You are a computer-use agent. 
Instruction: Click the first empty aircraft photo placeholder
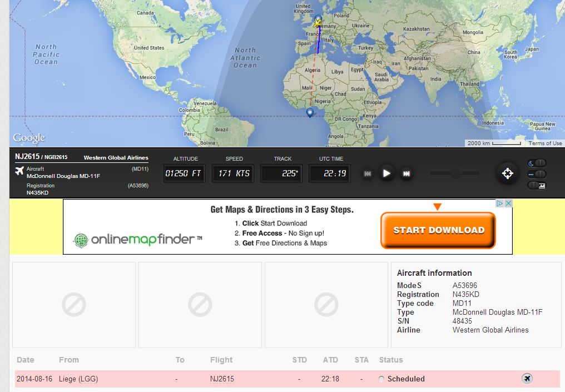pyautogui.click(x=73, y=305)
